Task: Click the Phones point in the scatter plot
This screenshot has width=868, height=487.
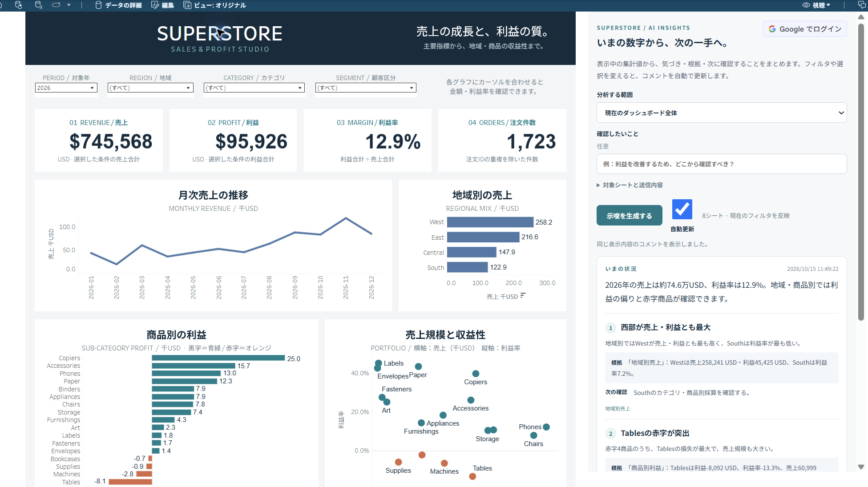Action: pos(546,427)
